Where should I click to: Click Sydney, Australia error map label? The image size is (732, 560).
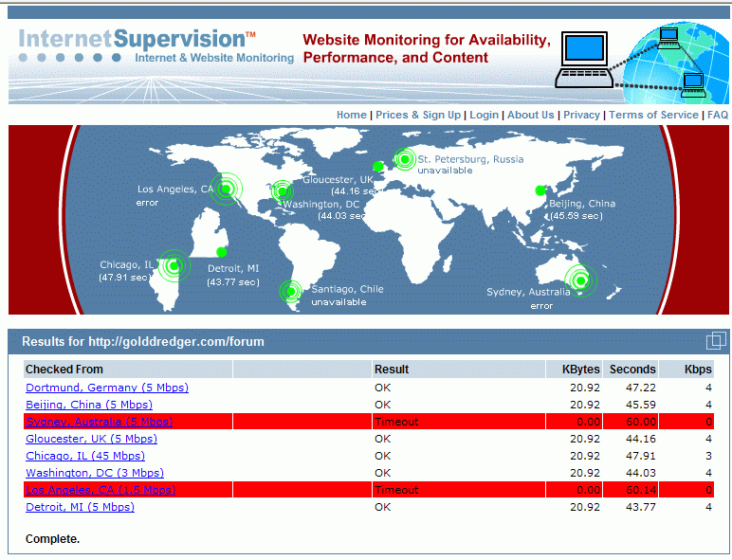(528, 298)
